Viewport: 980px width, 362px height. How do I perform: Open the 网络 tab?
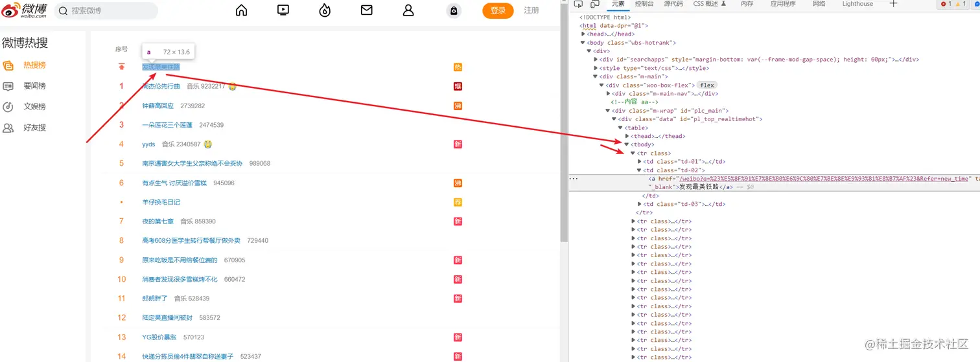(819, 4)
